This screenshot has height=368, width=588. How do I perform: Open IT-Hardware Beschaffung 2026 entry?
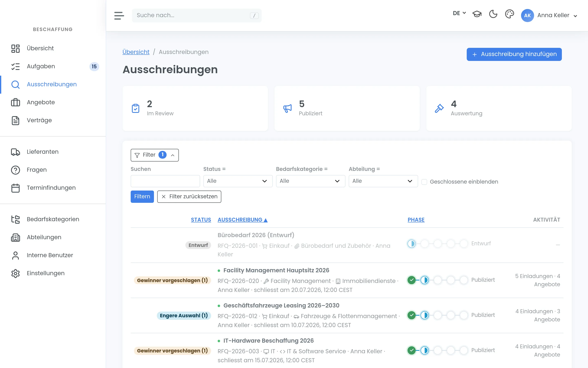[268, 340]
